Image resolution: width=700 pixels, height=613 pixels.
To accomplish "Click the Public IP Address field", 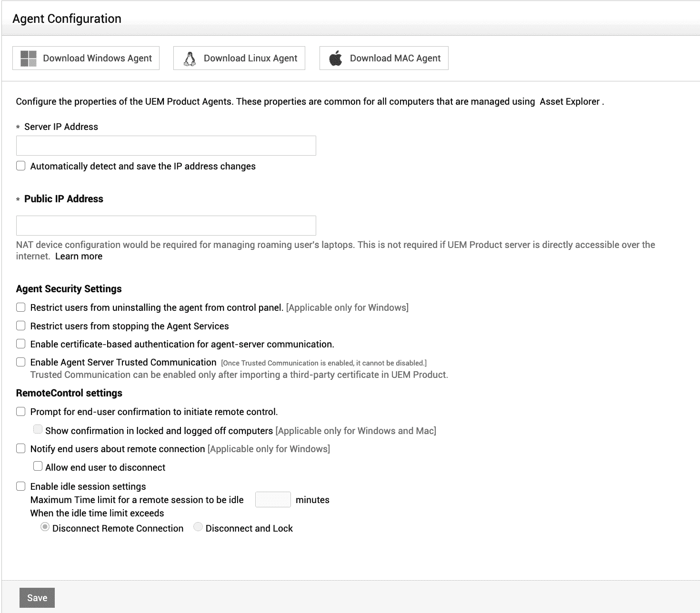I will (166, 226).
